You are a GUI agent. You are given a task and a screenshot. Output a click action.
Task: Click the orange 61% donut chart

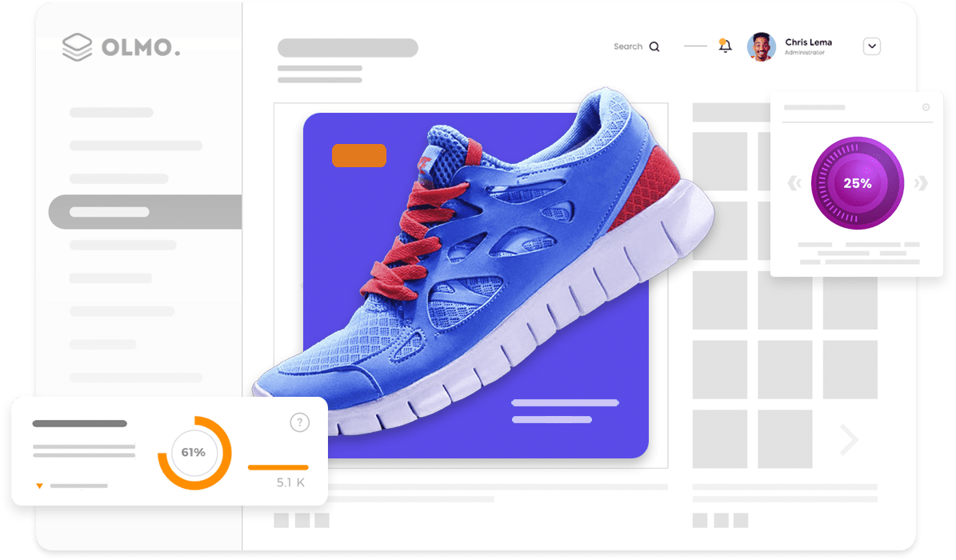pyautogui.click(x=194, y=453)
